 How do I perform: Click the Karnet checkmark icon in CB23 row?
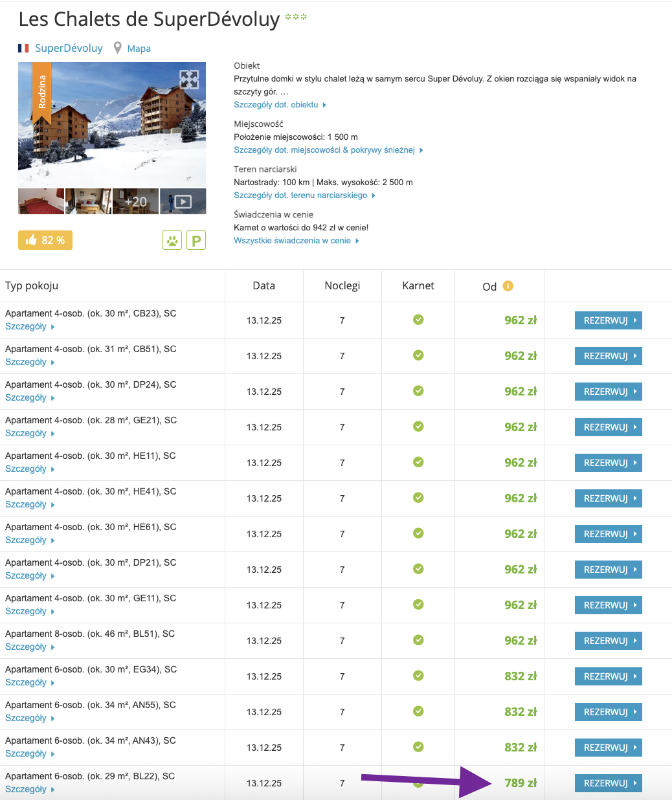click(418, 320)
